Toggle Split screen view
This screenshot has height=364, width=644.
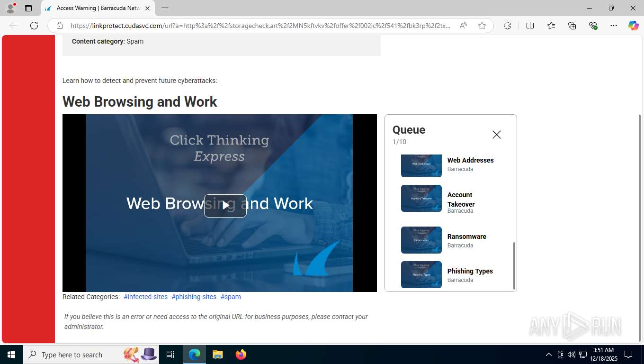(x=530, y=26)
